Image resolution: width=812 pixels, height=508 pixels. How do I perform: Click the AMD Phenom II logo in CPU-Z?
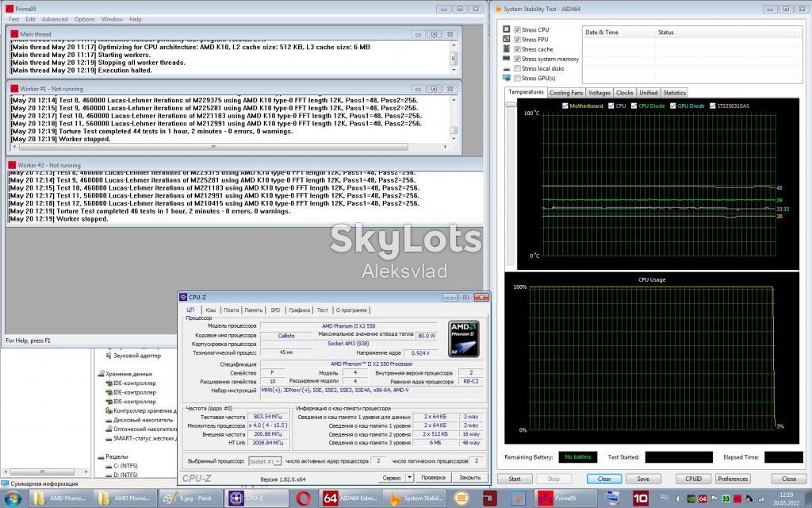(x=463, y=338)
